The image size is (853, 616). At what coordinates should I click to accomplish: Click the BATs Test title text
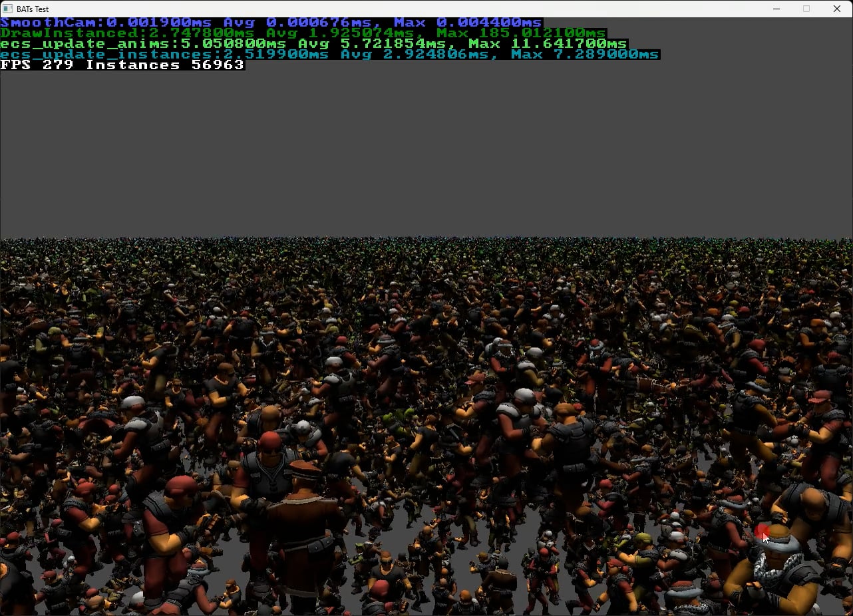tap(33, 9)
